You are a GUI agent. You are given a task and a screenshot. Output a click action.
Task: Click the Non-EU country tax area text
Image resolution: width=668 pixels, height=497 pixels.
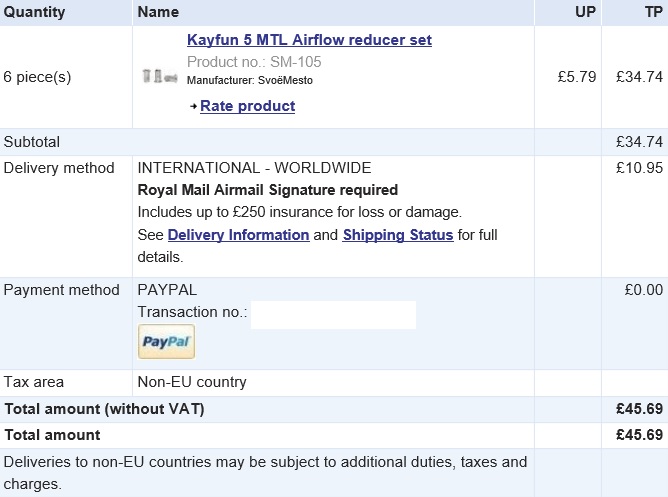191,382
